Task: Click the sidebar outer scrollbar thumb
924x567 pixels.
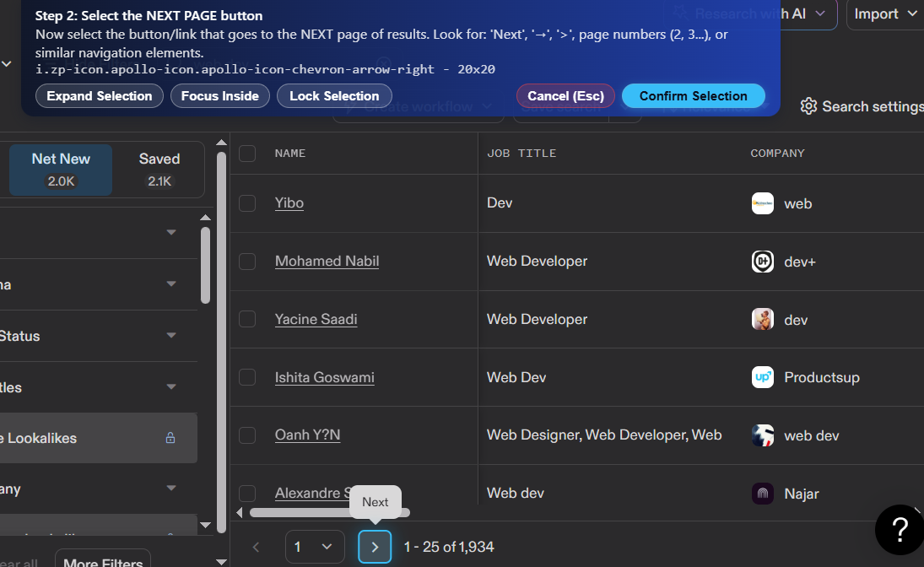Action: (222, 342)
